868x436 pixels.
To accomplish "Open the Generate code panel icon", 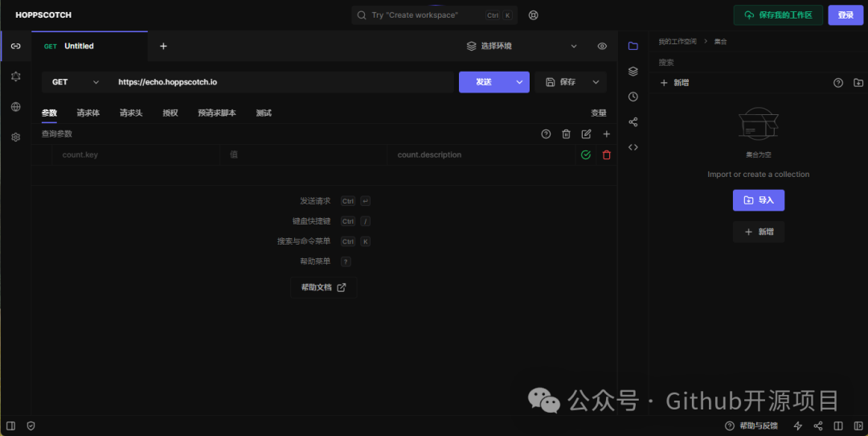I will coord(633,147).
